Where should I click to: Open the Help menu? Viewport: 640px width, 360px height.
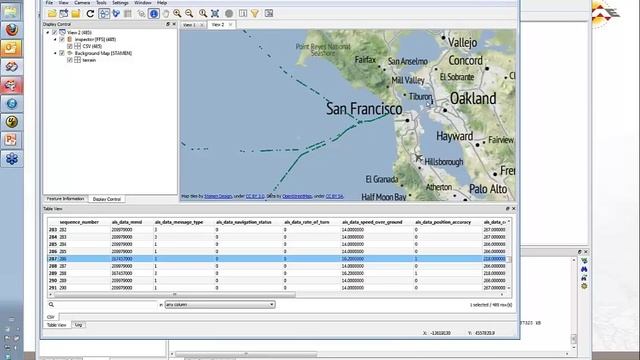point(162,2)
